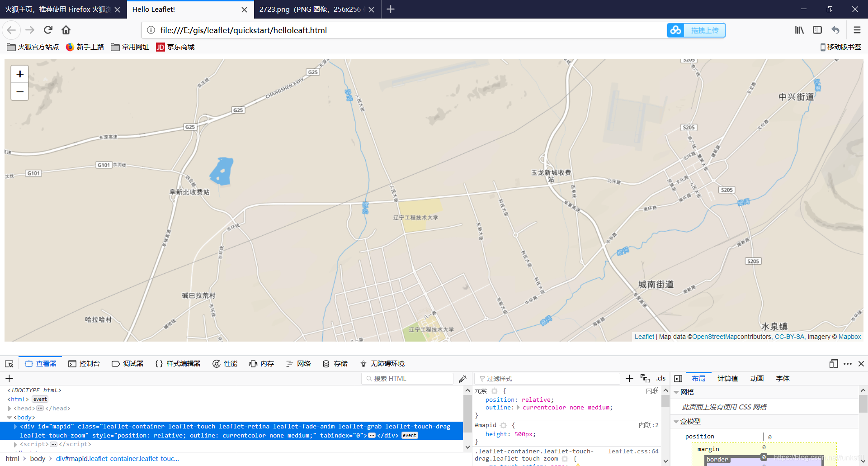Viewport: 868px width, 466px height.
Task: Switch to the 动画 animations tab
Action: [757, 378]
